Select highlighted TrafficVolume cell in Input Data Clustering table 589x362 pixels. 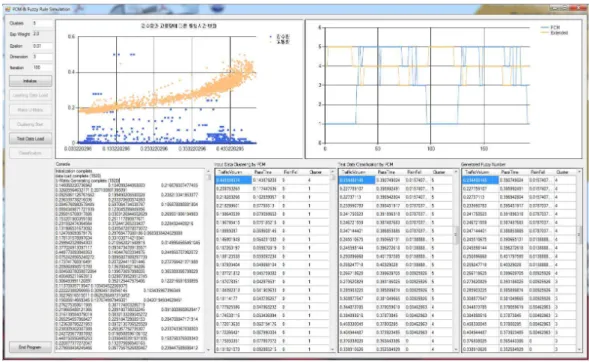(233, 180)
